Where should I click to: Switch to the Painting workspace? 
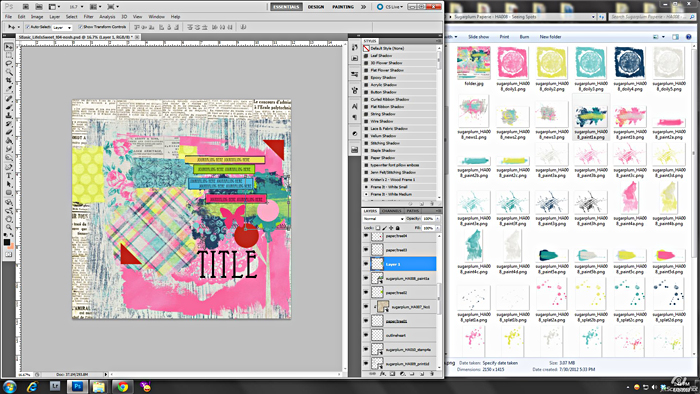click(x=343, y=7)
